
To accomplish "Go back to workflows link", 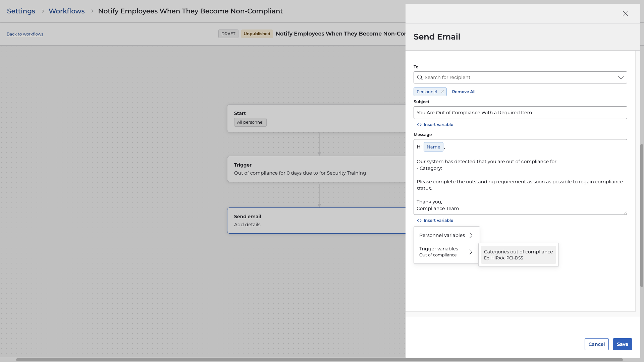I will (x=25, y=34).
